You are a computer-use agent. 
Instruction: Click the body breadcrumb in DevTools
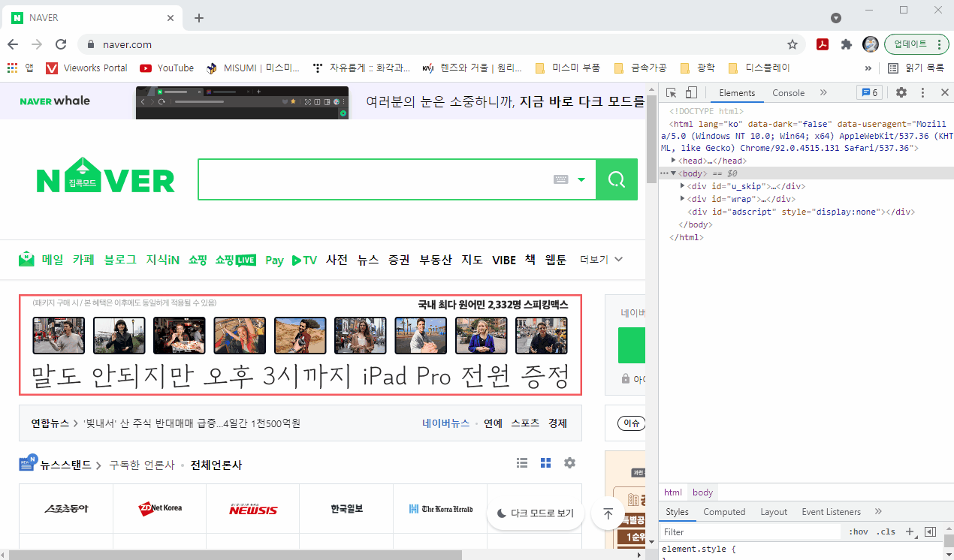tap(702, 492)
